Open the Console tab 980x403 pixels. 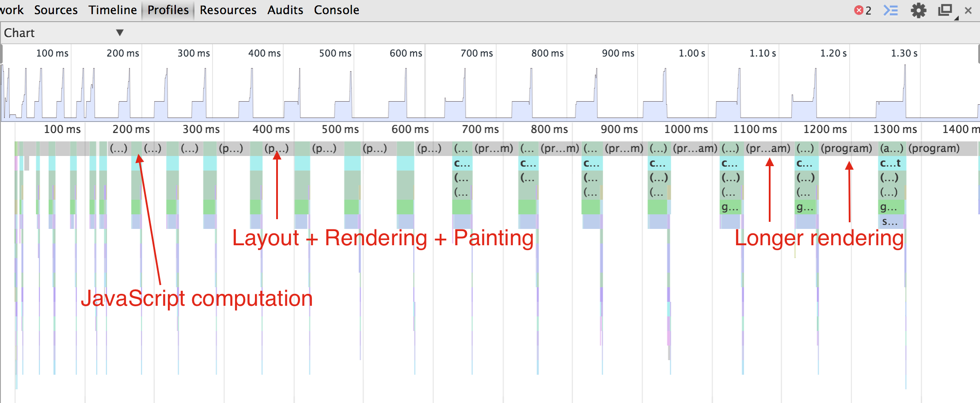[337, 10]
